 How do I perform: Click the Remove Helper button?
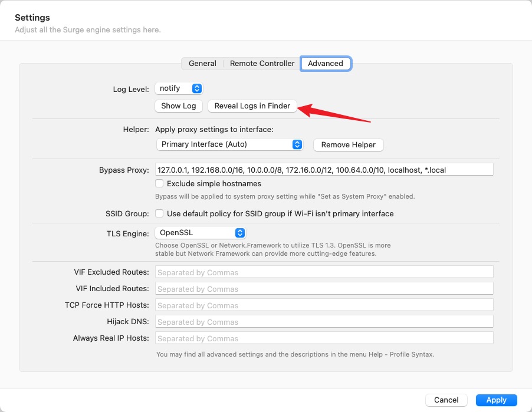[x=348, y=145]
